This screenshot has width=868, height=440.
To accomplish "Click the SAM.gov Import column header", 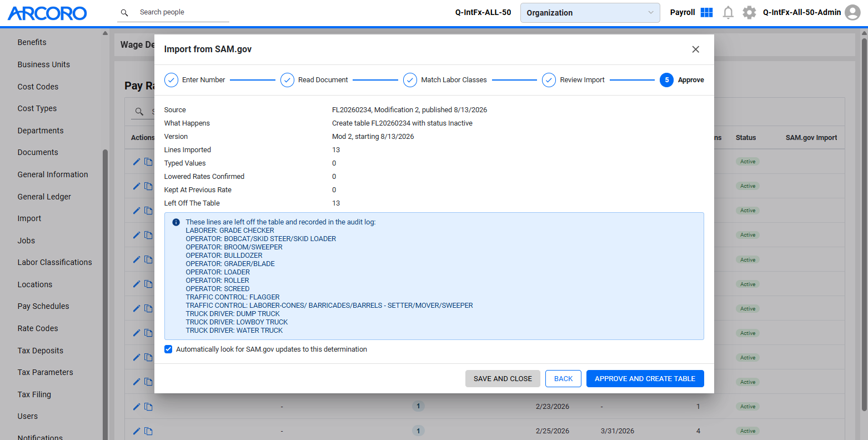I will (811, 138).
